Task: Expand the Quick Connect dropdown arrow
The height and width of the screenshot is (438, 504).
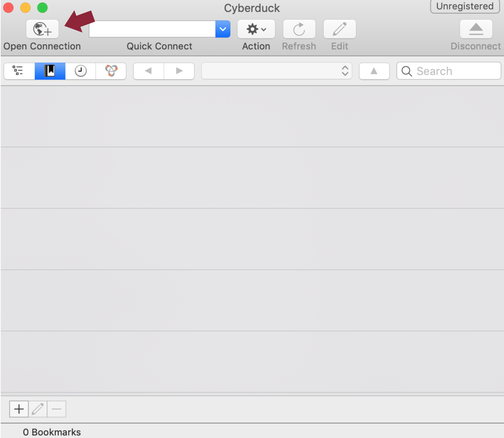Action: pos(223,29)
